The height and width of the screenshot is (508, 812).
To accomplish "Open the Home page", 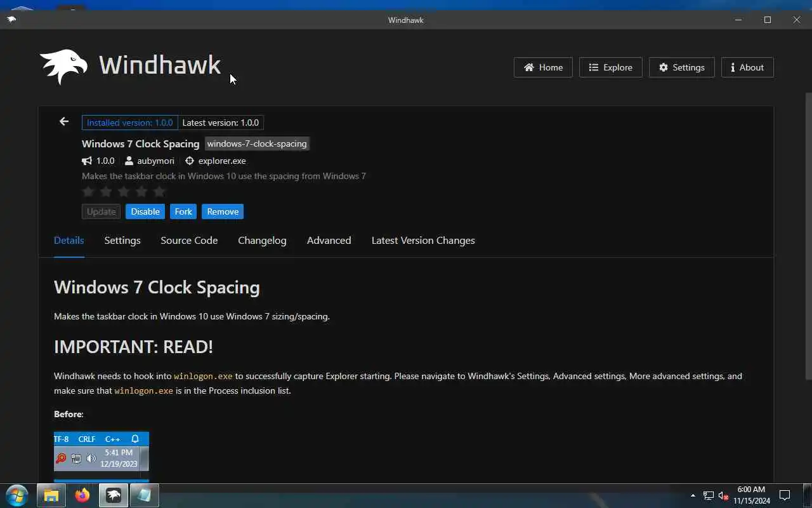I will 543,67.
